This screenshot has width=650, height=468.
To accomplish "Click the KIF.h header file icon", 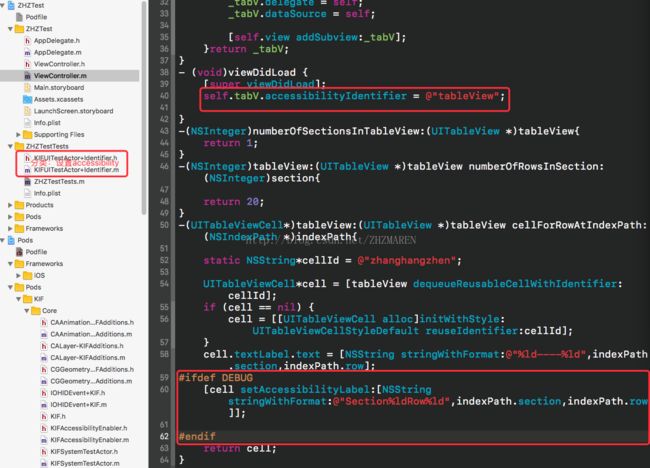I will tap(44, 416).
